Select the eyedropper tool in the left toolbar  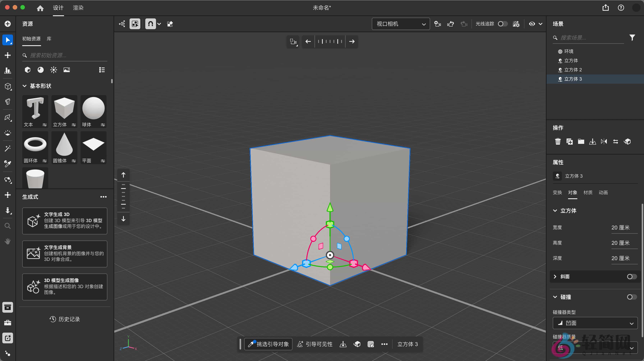coord(7,164)
